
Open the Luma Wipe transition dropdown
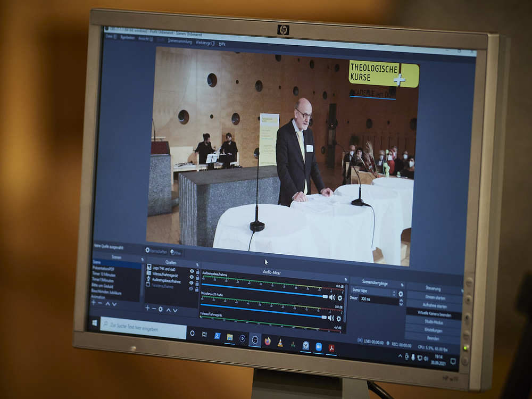[373, 292]
